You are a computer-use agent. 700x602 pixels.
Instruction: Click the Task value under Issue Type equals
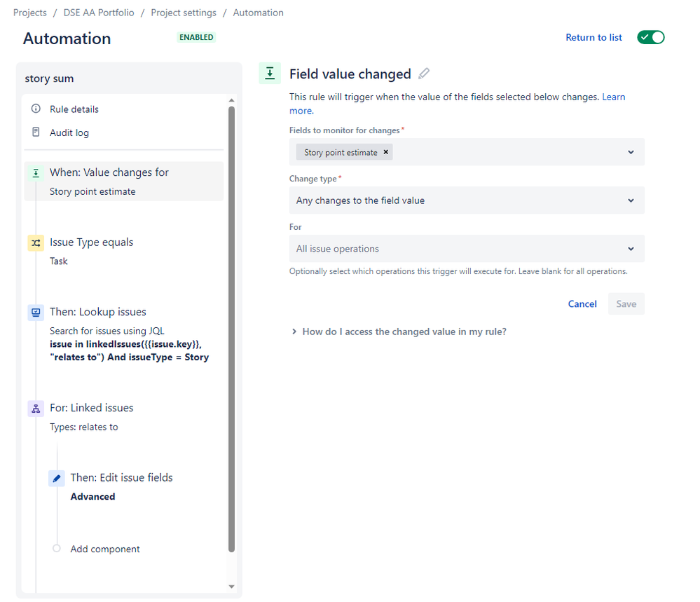tap(58, 261)
